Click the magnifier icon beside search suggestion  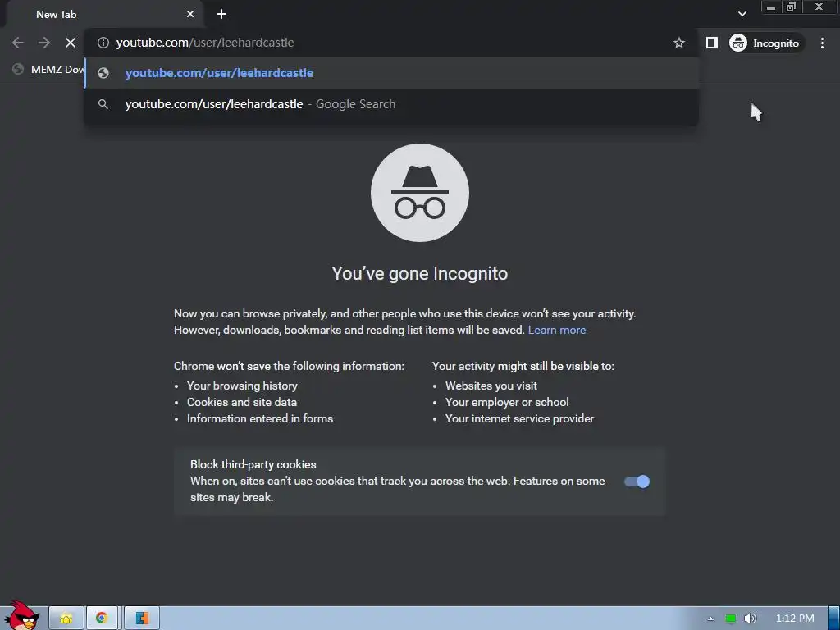click(x=103, y=104)
